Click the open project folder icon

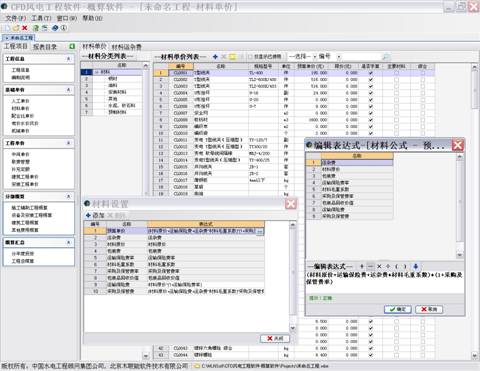click(x=16, y=28)
